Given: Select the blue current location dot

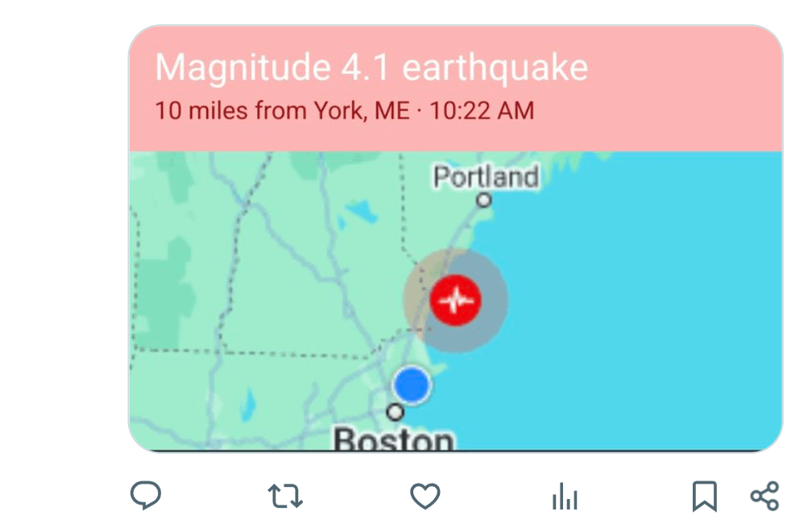Looking at the screenshot, I should point(412,385).
